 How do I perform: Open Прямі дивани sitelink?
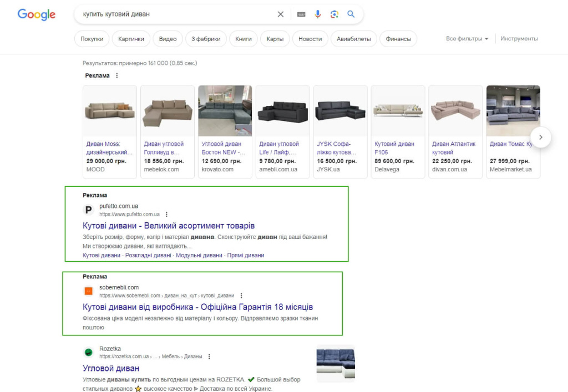(x=246, y=255)
